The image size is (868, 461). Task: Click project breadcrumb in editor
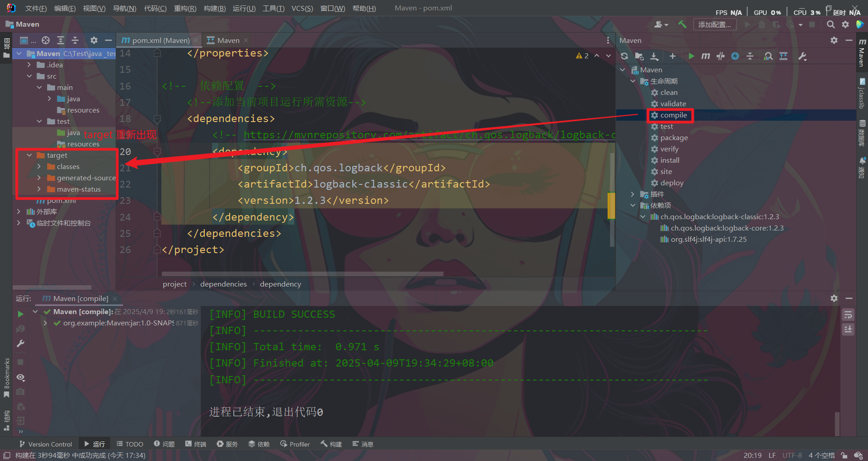(x=175, y=284)
